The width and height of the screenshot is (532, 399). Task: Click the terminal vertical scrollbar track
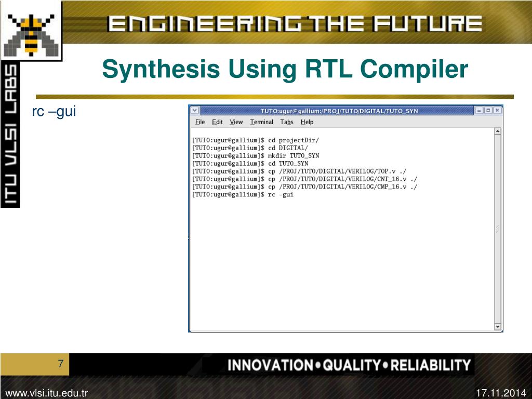(497, 229)
